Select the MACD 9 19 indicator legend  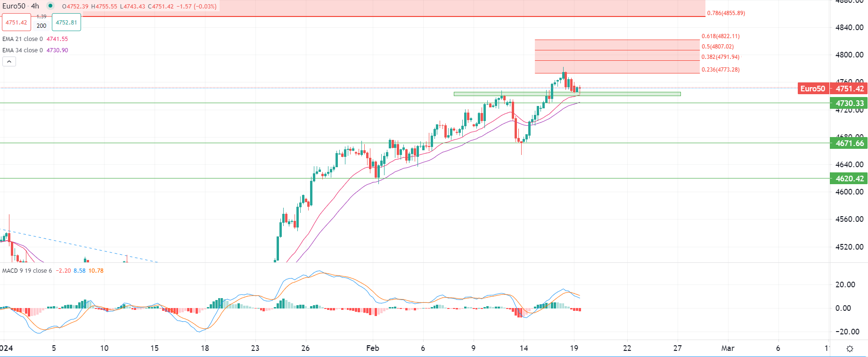tap(27, 271)
